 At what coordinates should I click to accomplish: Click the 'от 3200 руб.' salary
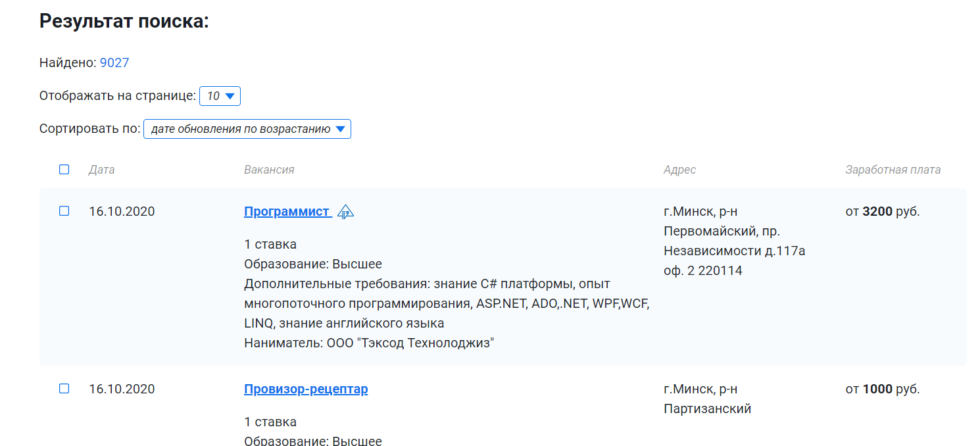[882, 212]
